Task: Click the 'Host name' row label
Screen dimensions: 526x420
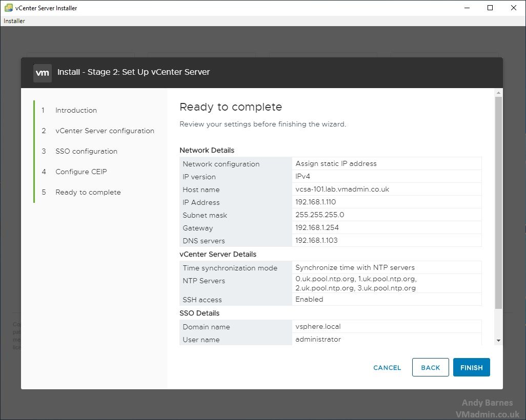Action: (201, 190)
